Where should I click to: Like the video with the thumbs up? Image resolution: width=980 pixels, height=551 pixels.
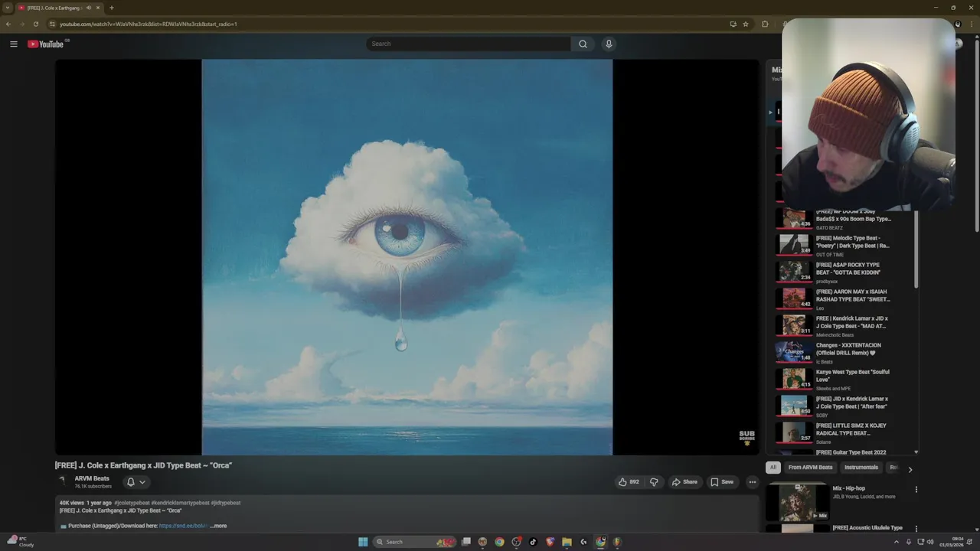click(629, 482)
